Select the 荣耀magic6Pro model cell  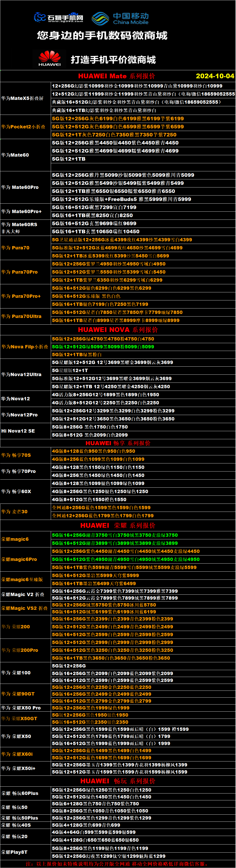26,559
